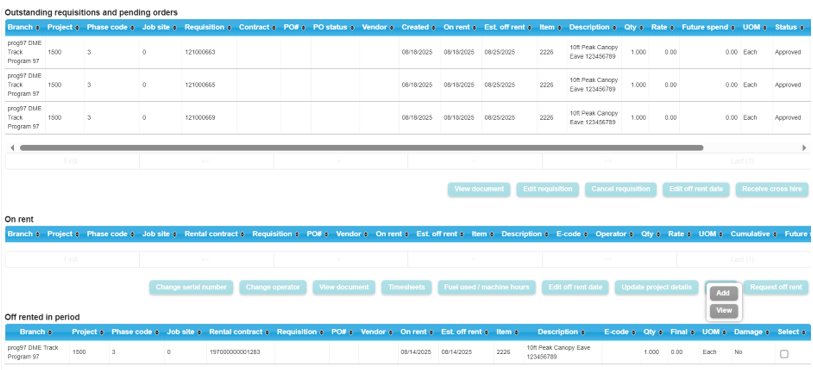Click Approved status in the 121000665 row

tap(788, 85)
